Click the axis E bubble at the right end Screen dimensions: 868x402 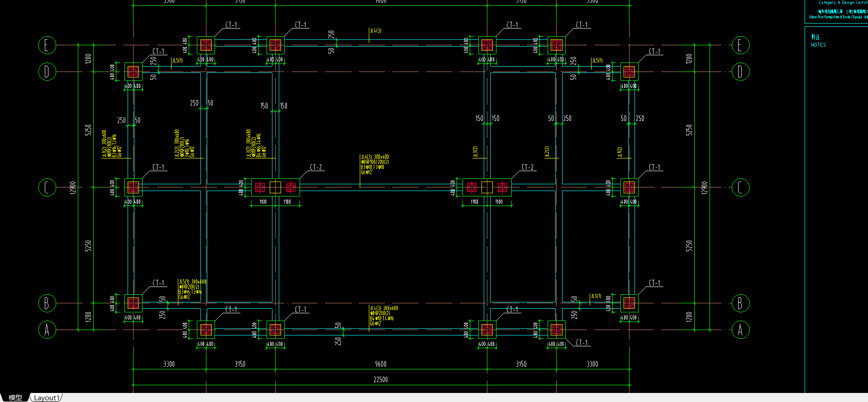click(740, 45)
